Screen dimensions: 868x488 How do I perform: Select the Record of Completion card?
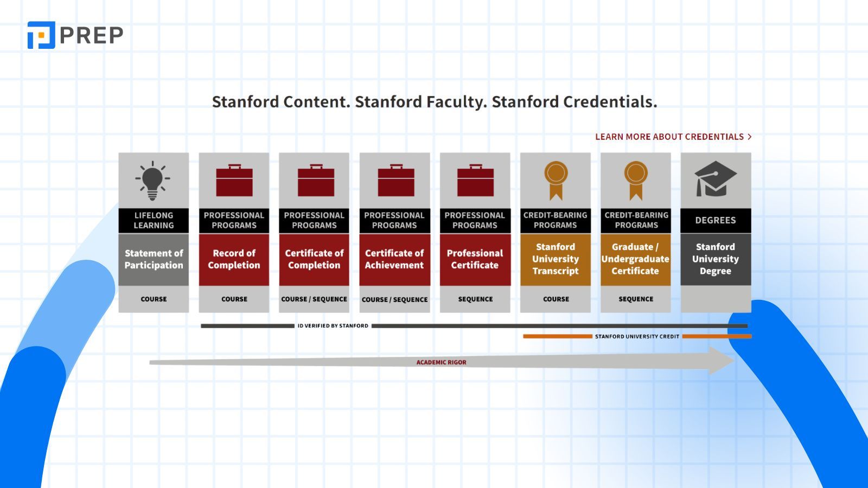pos(234,259)
